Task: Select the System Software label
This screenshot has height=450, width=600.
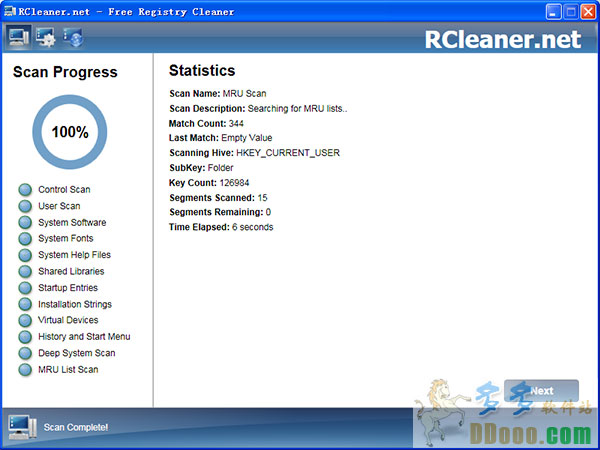Action: (72, 222)
